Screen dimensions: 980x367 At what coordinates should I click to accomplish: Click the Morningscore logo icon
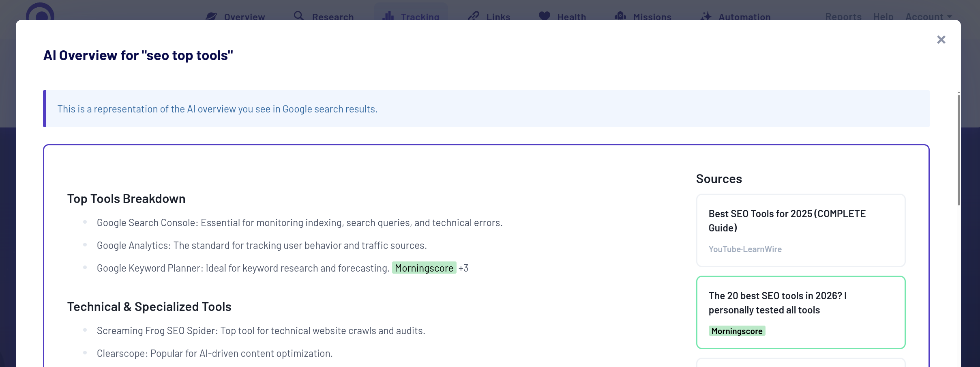point(40,12)
